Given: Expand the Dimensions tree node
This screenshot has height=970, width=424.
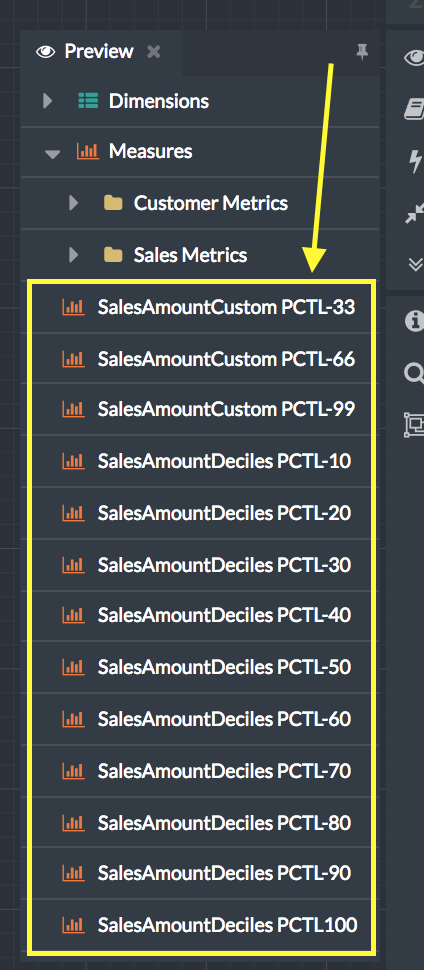Looking at the screenshot, I should tap(48, 101).
